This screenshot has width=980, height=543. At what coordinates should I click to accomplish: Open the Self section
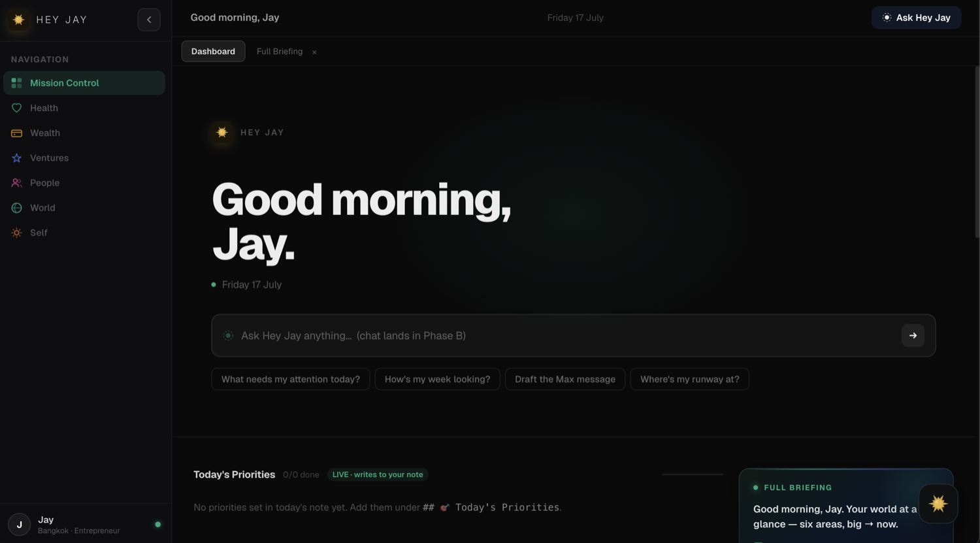pyautogui.click(x=84, y=233)
